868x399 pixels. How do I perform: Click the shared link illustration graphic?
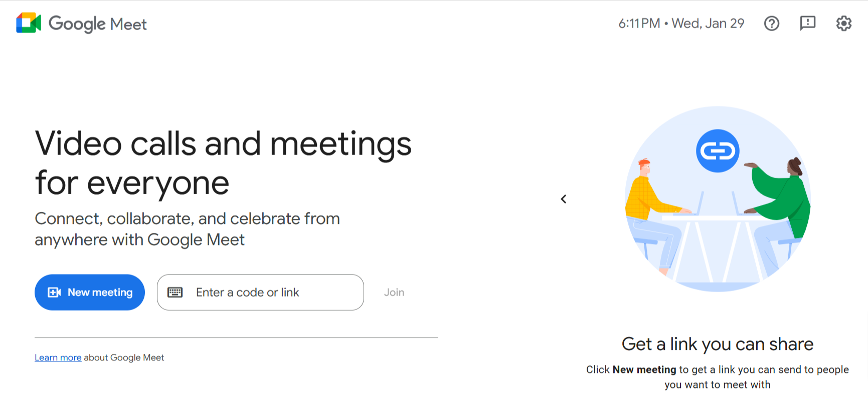pos(717,198)
